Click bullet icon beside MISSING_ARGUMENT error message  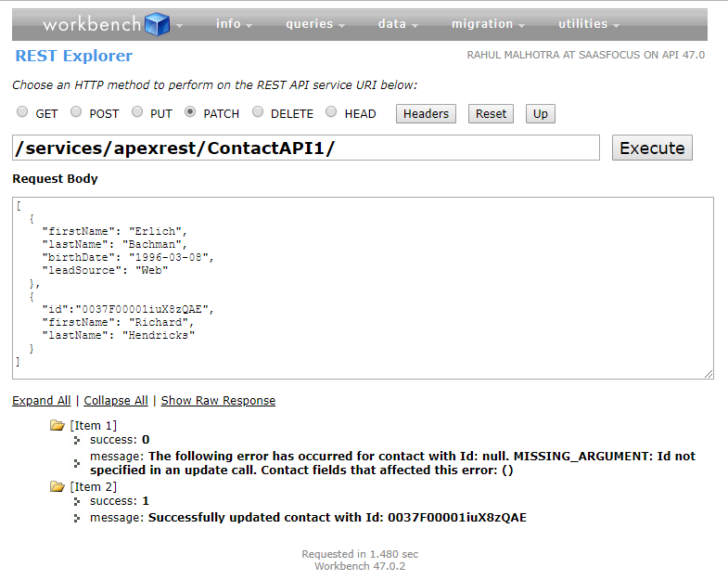pyautogui.click(x=77, y=463)
